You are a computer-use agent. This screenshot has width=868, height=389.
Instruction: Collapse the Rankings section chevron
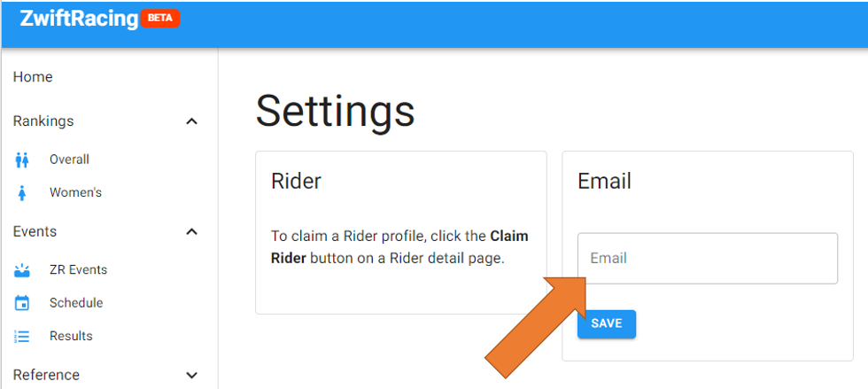(191, 121)
